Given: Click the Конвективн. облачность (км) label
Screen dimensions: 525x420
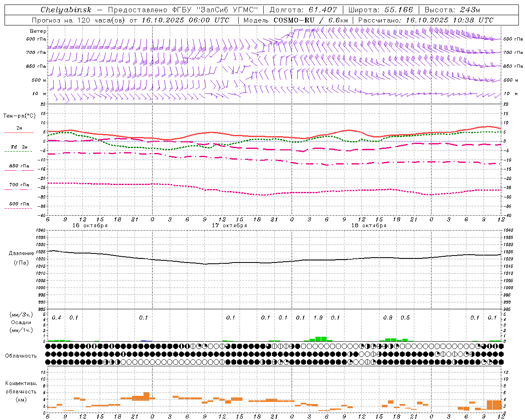Looking at the screenshot, I should (21, 391).
